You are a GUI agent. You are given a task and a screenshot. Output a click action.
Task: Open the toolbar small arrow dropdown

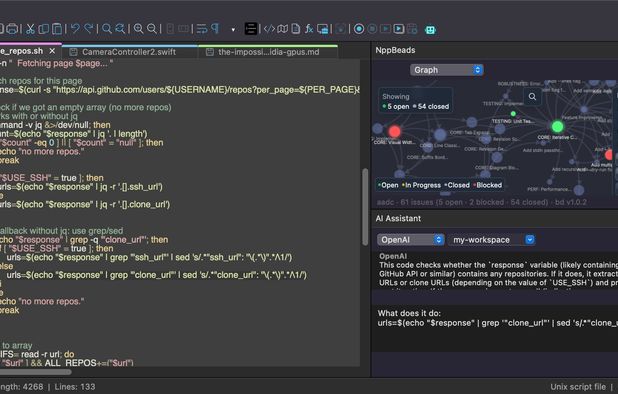233,30
